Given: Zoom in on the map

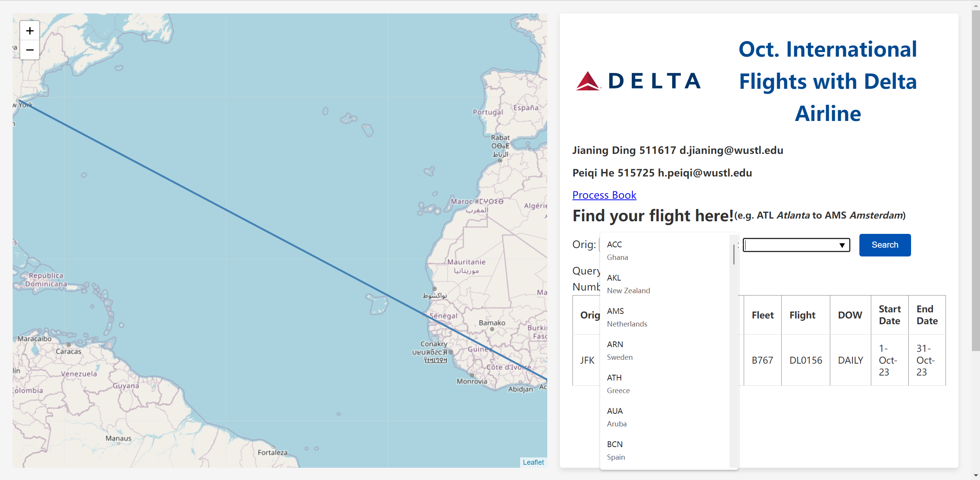Looking at the screenshot, I should [30, 31].
